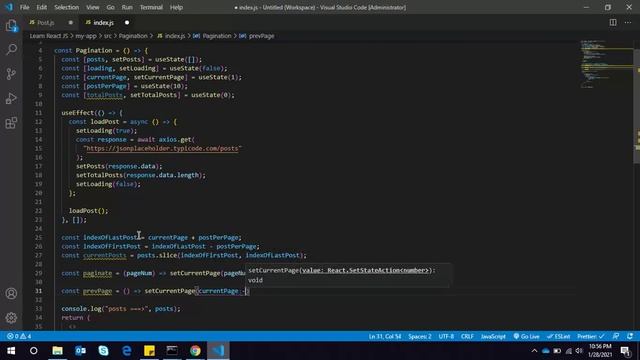The image size is (640, 360).
Task: Open the File menu
Action: click(24, 7)
